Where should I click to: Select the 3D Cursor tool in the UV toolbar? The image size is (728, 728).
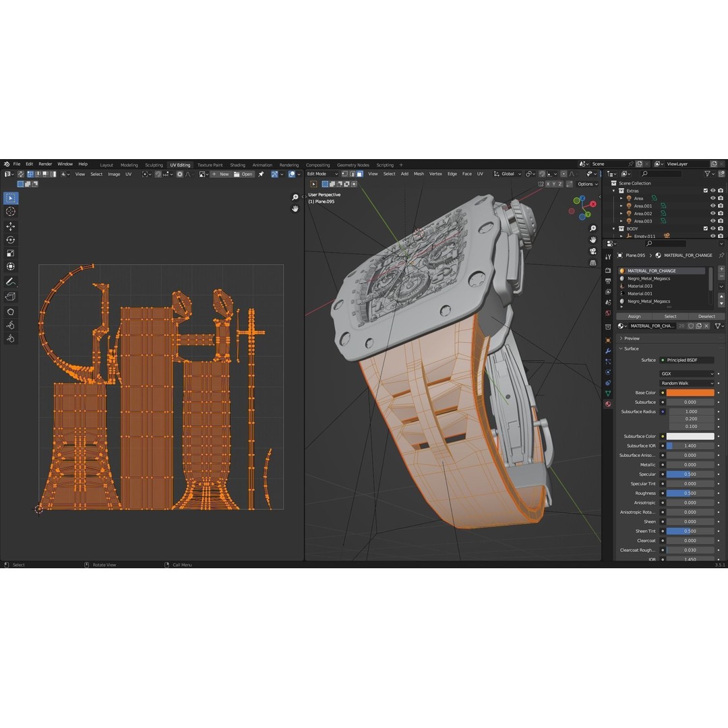coord(10,211)
